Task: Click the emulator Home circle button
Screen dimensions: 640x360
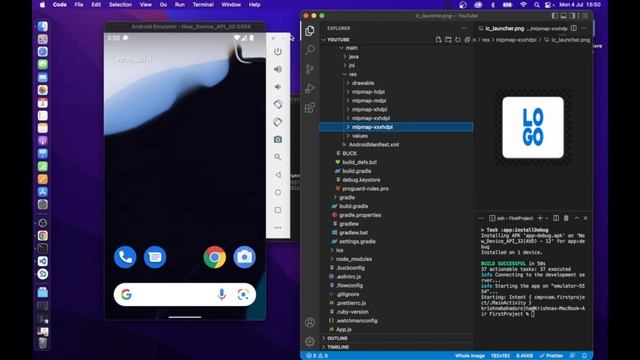Action: click(278, 192)
